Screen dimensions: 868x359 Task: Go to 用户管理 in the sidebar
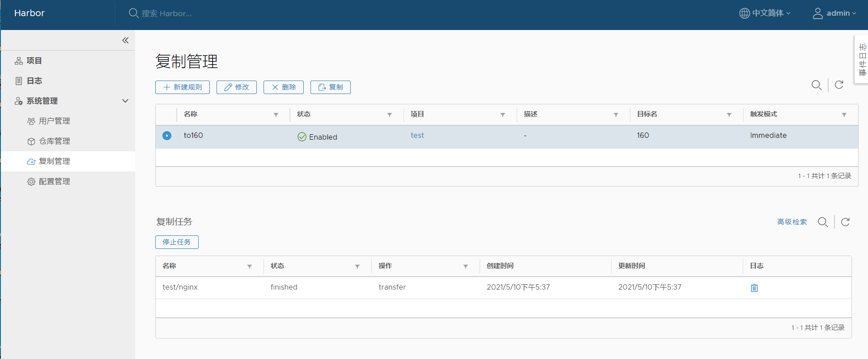[54, 121]
